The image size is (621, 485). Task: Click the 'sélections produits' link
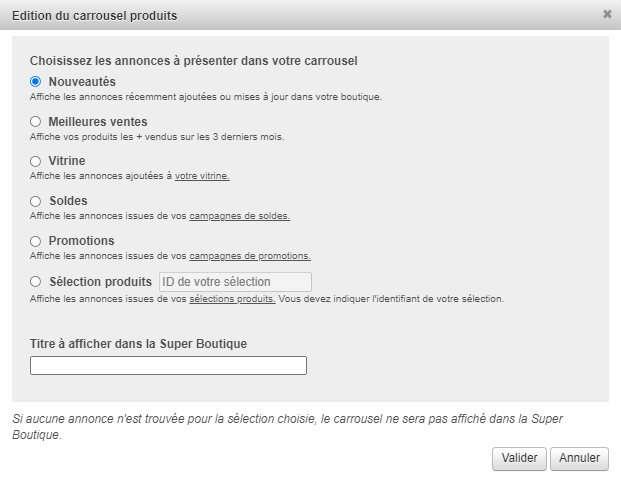tap(232, 298)
